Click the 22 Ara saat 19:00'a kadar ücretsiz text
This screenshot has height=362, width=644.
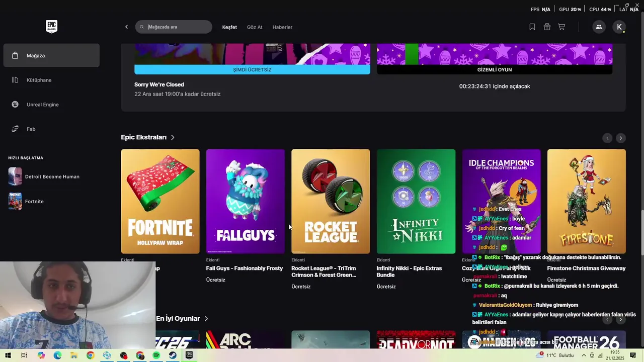177,94
